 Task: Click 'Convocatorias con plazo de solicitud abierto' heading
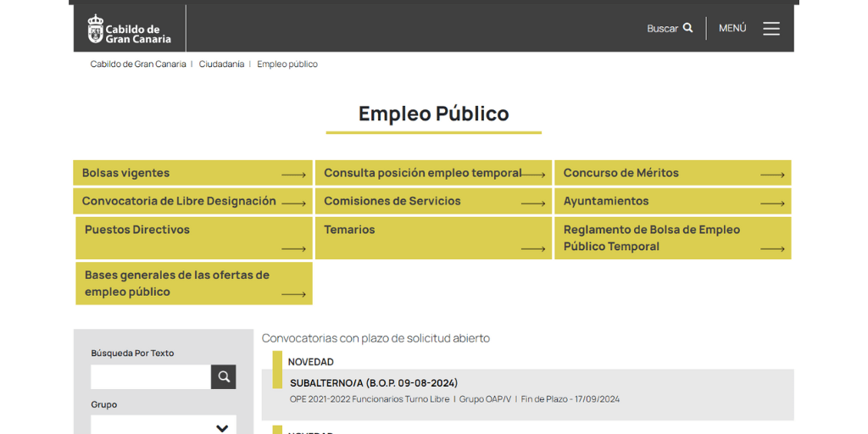click(376, 338)
